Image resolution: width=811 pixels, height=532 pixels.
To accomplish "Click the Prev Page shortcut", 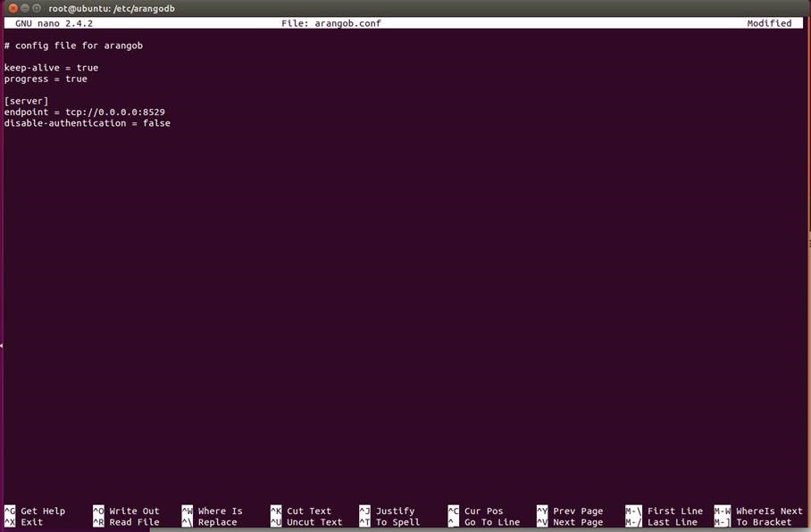I will click(577, 511).
